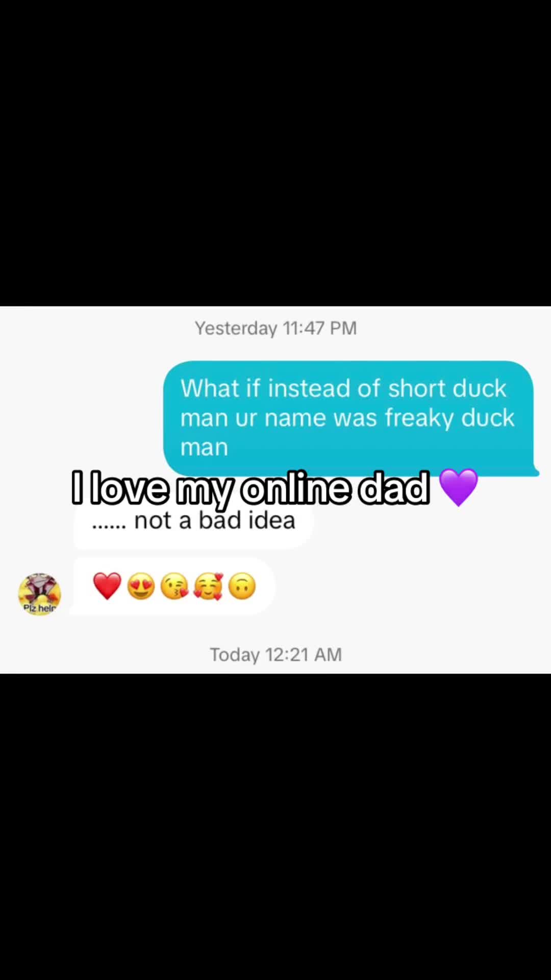Screen dimensions: 551x980
Task: Tap the upside-down face emoji
Action: point(242,586)
